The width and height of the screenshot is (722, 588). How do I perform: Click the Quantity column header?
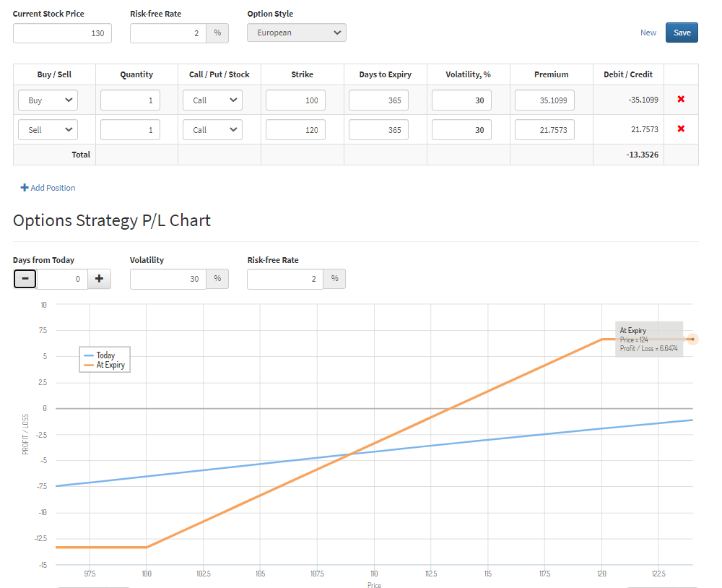[x=136, y=74]
